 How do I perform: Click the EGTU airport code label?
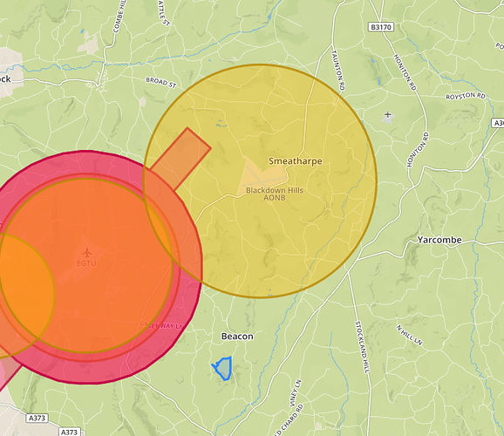[x=86, y=263]
